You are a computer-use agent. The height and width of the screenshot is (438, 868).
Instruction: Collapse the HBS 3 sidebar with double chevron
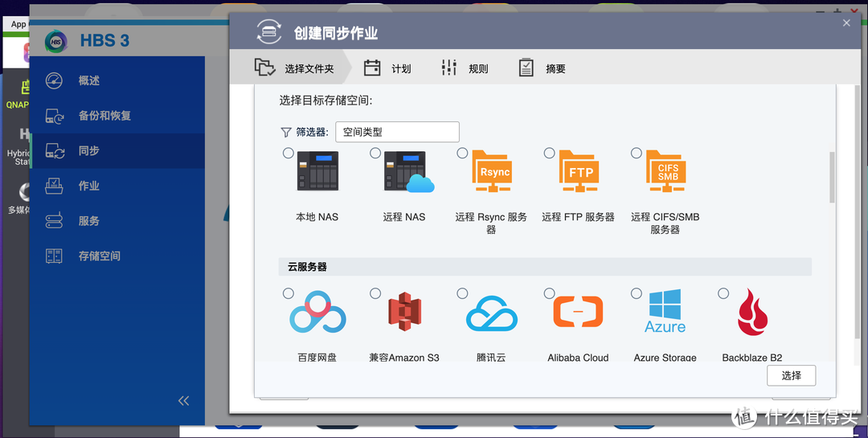[184, 400]
